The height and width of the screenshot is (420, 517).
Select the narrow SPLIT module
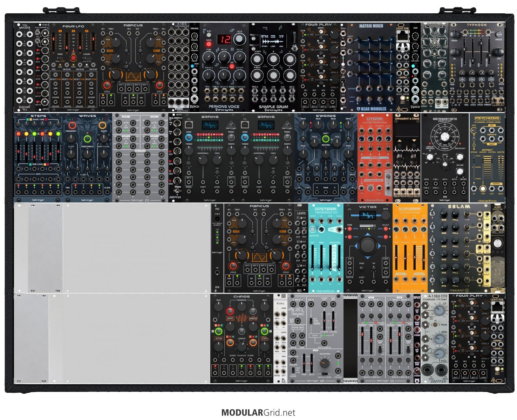pos(417,338)
